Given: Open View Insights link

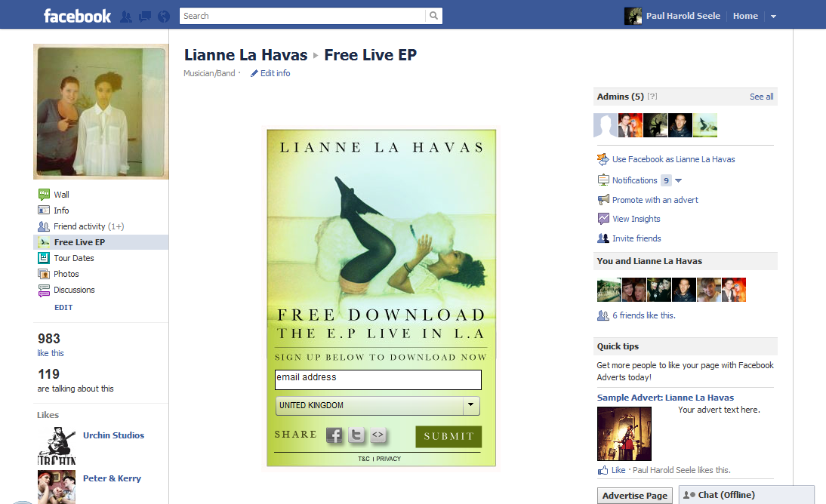Looking at the screenshot, I should point(636,219).
